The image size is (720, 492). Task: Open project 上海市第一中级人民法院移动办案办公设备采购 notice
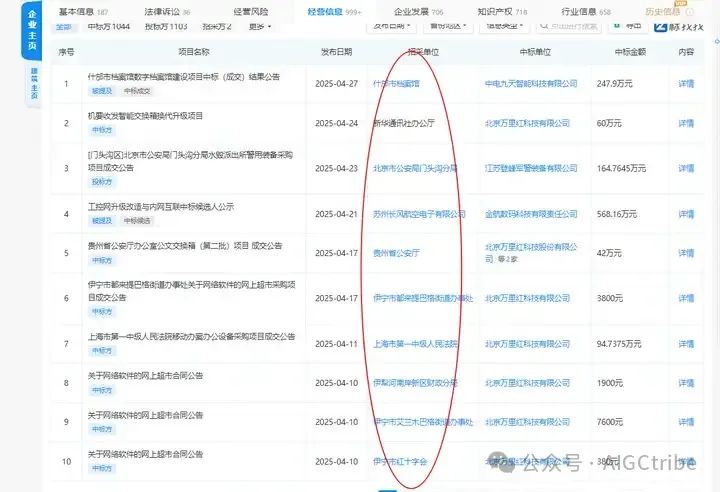point(191,337)
